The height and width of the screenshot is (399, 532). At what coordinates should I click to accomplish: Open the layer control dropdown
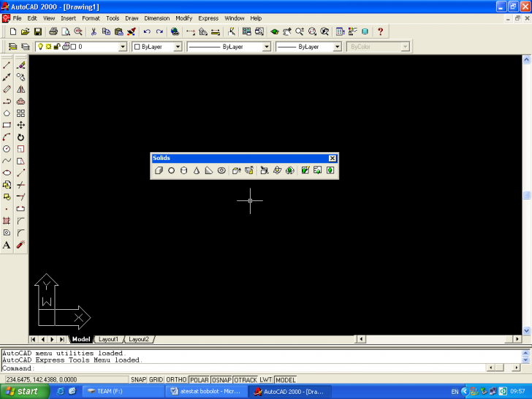pos(123,47)
